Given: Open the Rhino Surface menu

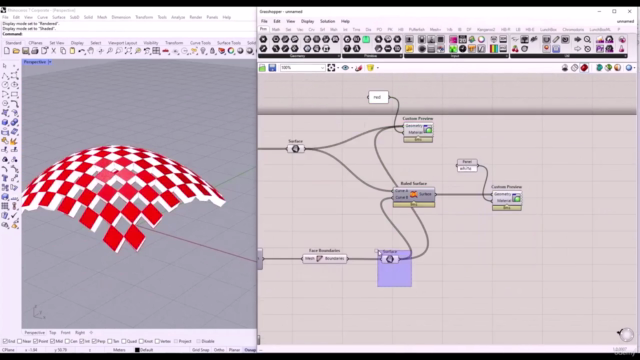Looking at the screenshot, I should coord(59,18).
